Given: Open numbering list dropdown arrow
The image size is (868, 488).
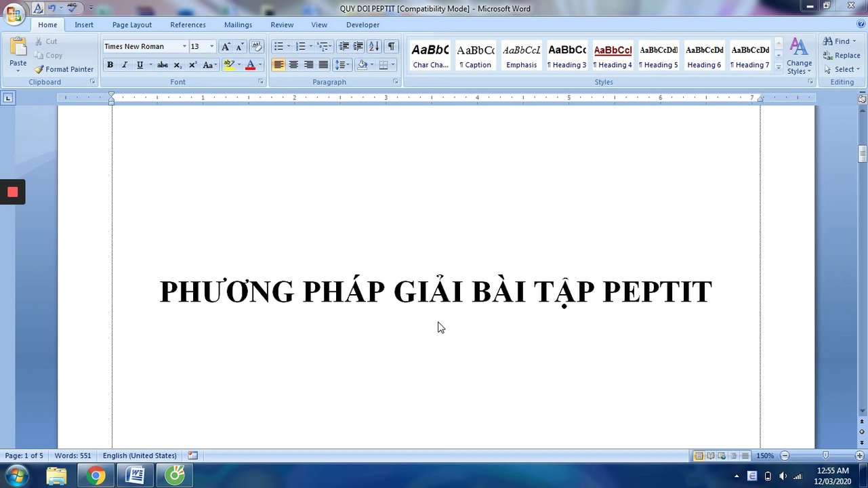Looking at the screenshot, I should point(310,46).
